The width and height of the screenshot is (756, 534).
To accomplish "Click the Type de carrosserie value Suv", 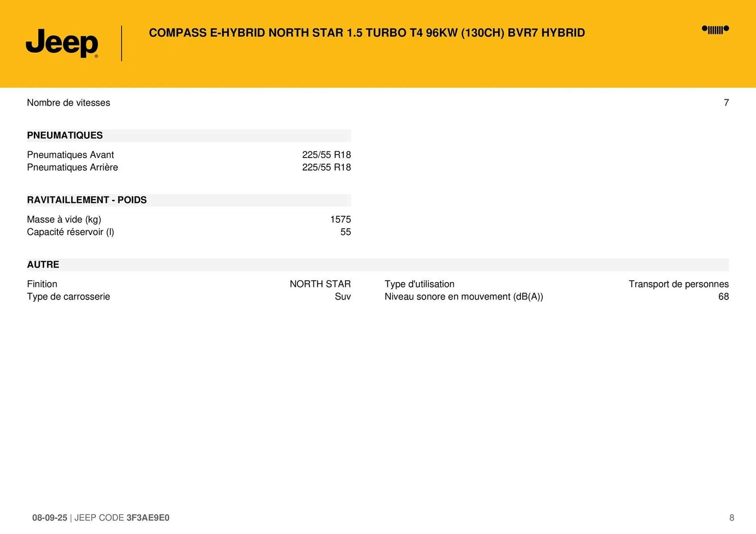I will (x=343, y=296).
